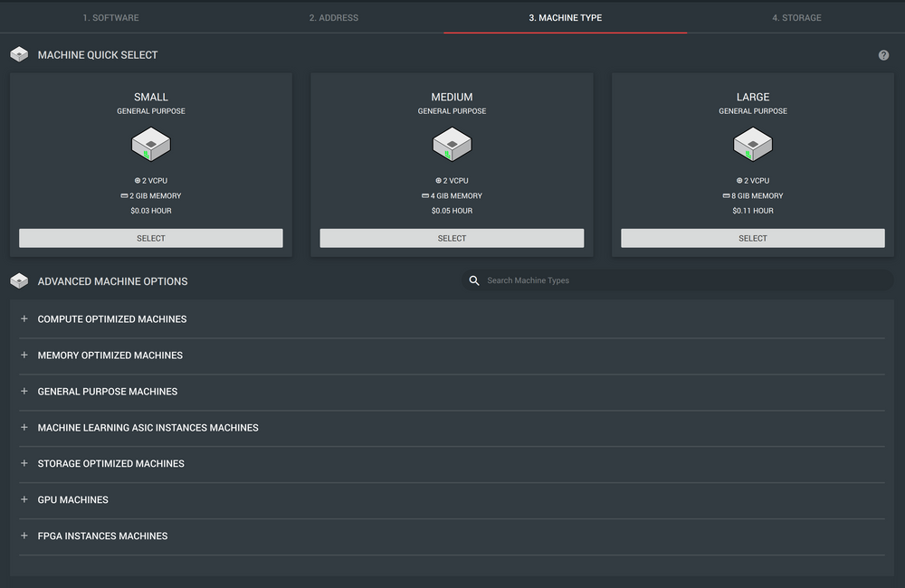Click the search magnifier icon
The height and width of the screenshot is (588, 905).
pos(474,280)
